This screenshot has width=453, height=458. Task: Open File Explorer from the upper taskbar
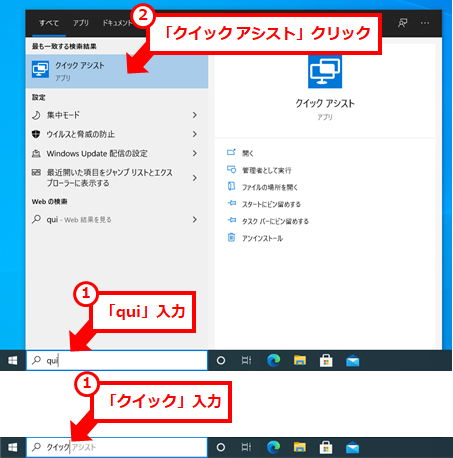pos(300,360)
